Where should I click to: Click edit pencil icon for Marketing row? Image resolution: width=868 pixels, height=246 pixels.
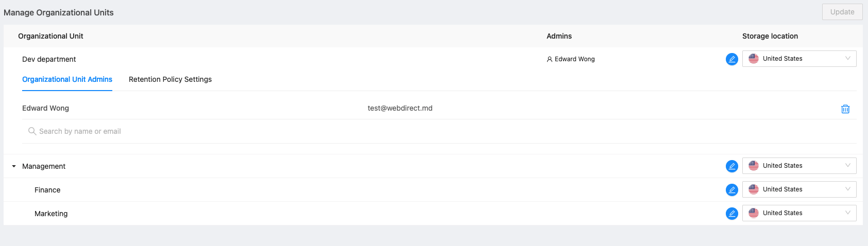coord(731,214)
